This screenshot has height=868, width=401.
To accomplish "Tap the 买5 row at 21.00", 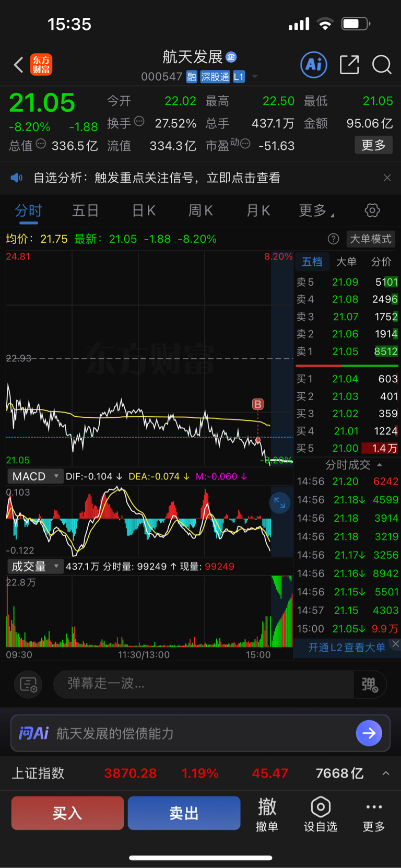I will pos(347,448).
